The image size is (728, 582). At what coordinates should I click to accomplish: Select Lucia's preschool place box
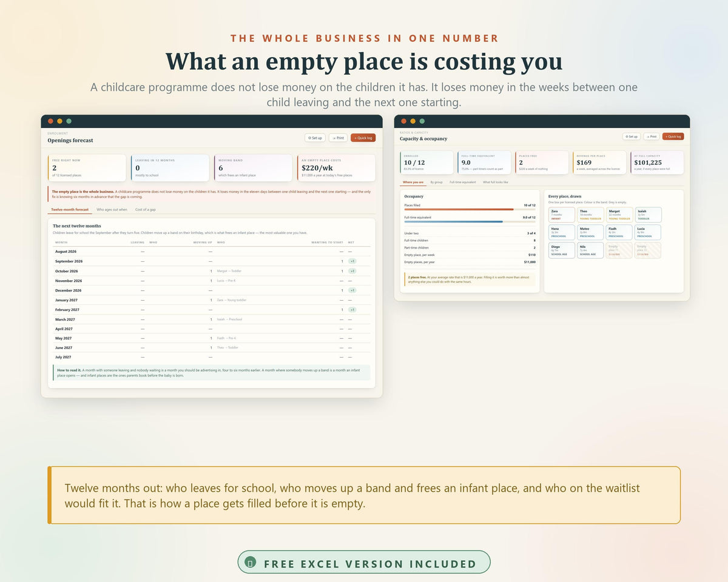(x=649, y=233)
